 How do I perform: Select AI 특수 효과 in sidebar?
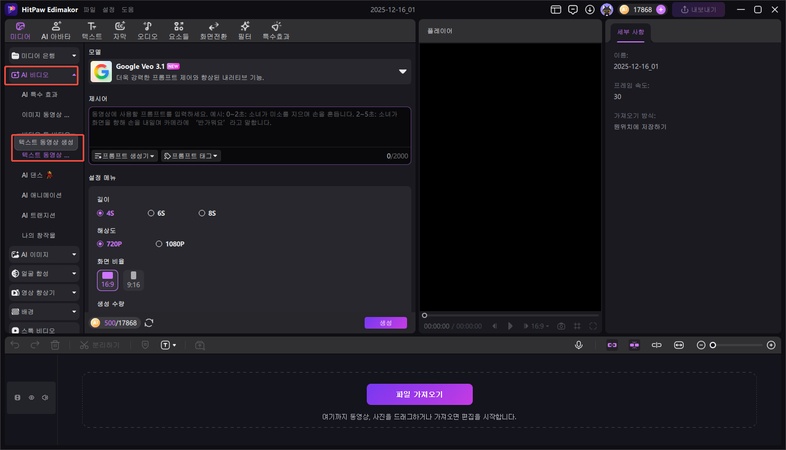pos(40,95)
